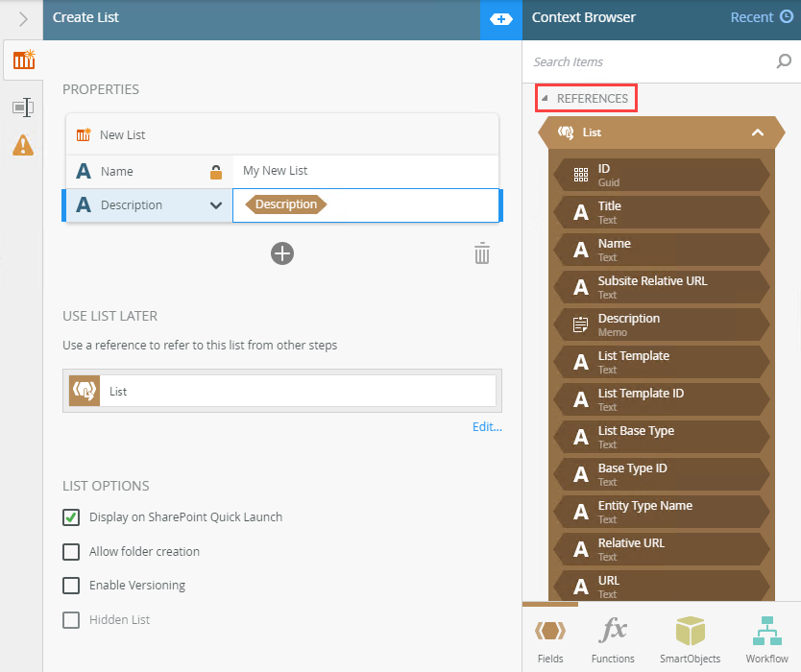Click the add property plus icon
The image size is (801, 672).
[282, 253]
